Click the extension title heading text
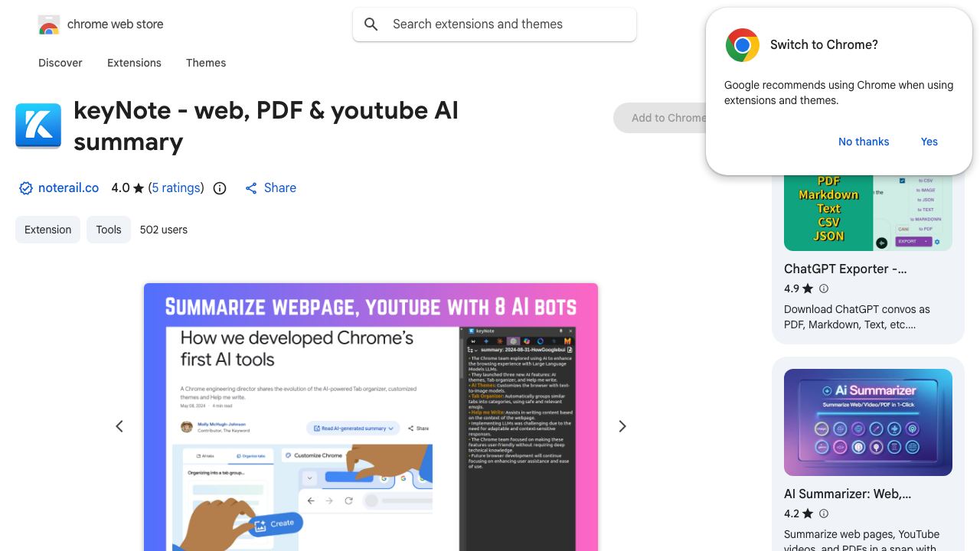Screen dimensions: 980x551 coord(266,126)
